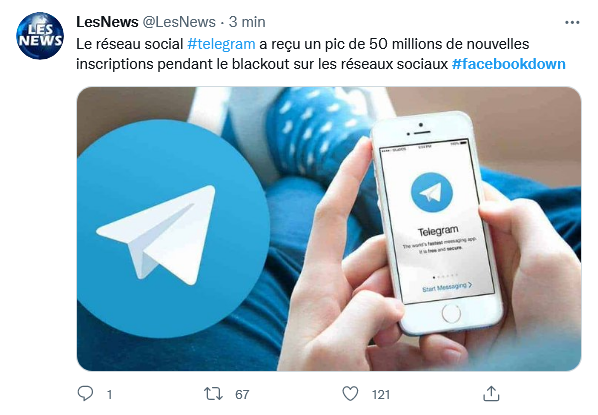Screen dimensions: 598x415
Task: Open the tweet via the 3 min timestamp
Action: 247,22
